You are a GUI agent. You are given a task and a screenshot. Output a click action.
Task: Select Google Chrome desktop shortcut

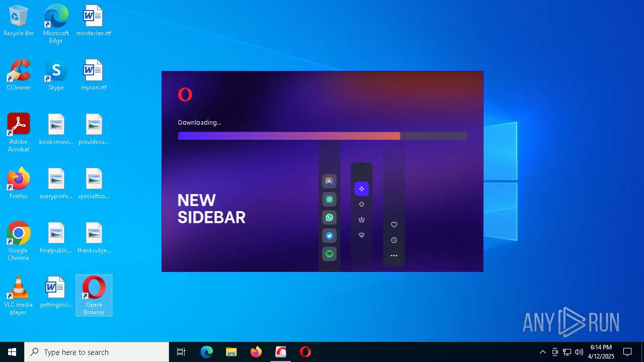point(19,241)
